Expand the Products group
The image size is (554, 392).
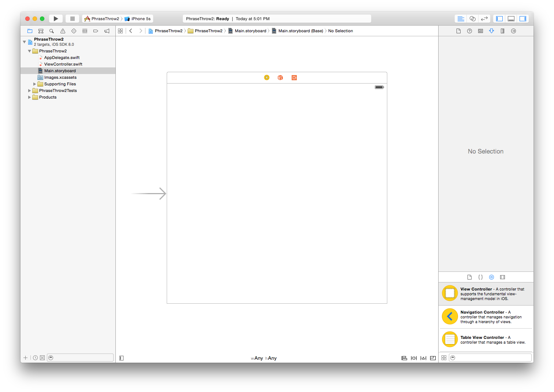point(30,97)
